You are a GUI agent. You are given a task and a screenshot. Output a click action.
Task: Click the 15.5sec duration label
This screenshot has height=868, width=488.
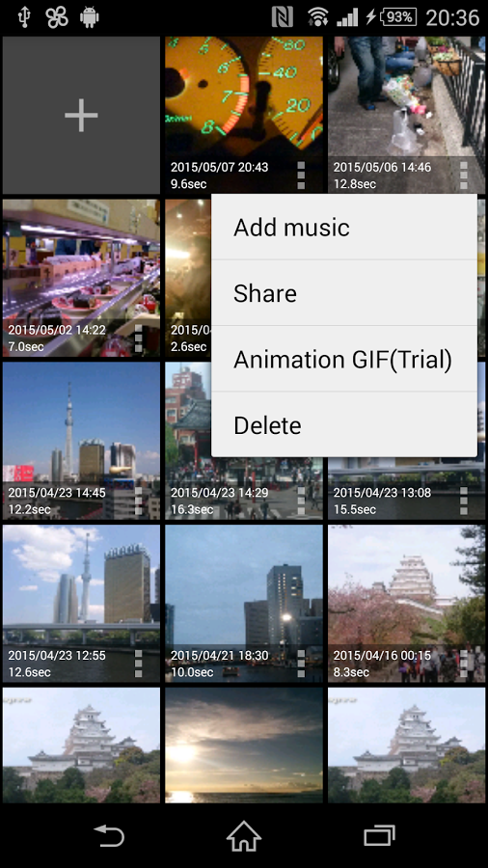355,510
